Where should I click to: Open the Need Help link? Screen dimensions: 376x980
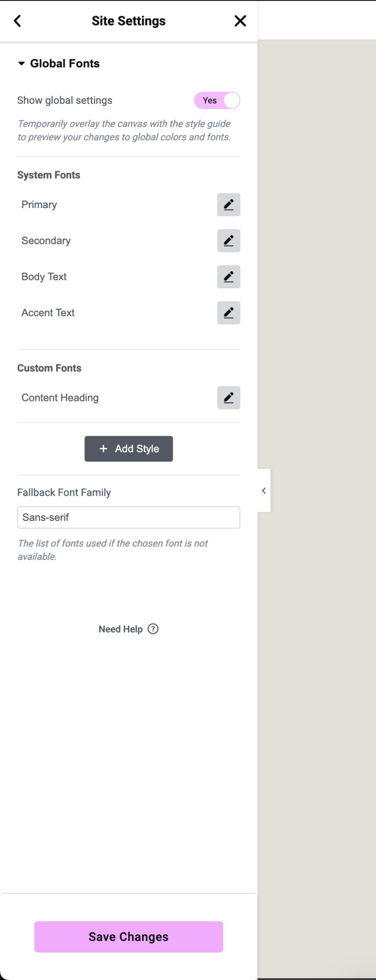pyautogui.click(x=120, y=629)
